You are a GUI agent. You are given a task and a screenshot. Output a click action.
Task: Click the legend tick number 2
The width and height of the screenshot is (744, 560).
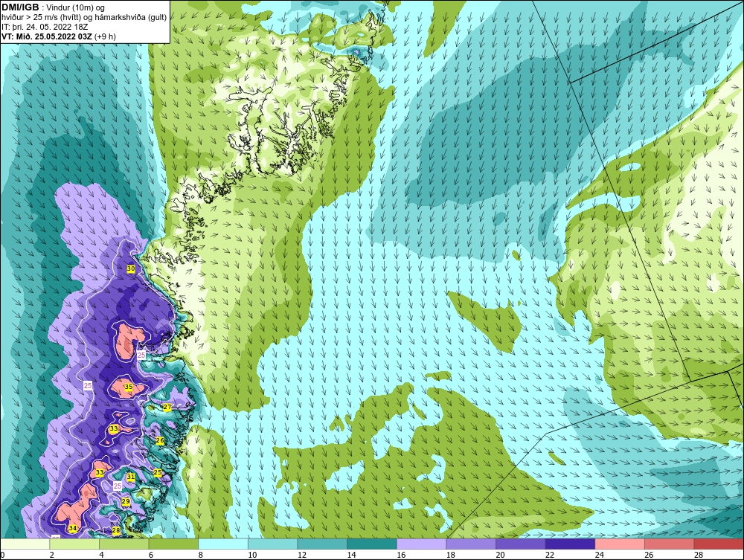click(x=52, y=555)
